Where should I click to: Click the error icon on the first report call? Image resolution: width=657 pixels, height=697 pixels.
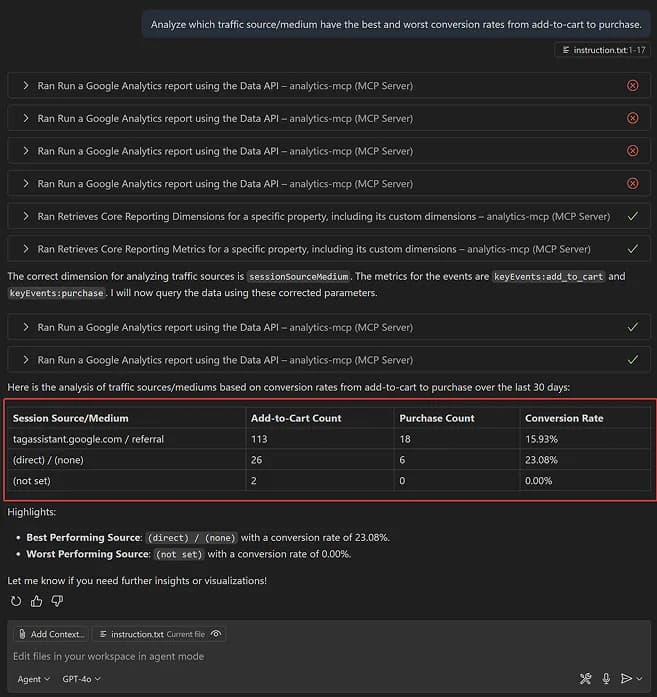(x=633, y=85)
